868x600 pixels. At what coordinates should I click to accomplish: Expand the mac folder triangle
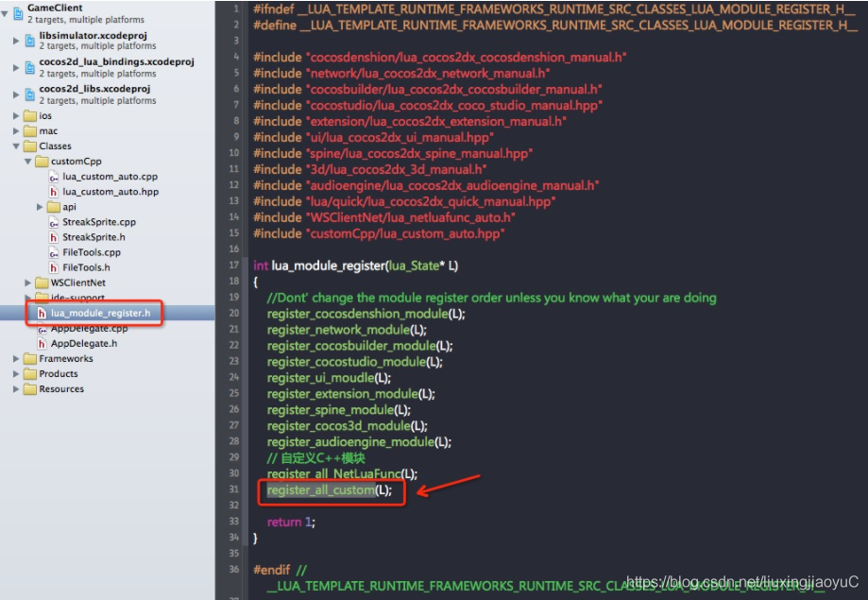pos(16,131)
